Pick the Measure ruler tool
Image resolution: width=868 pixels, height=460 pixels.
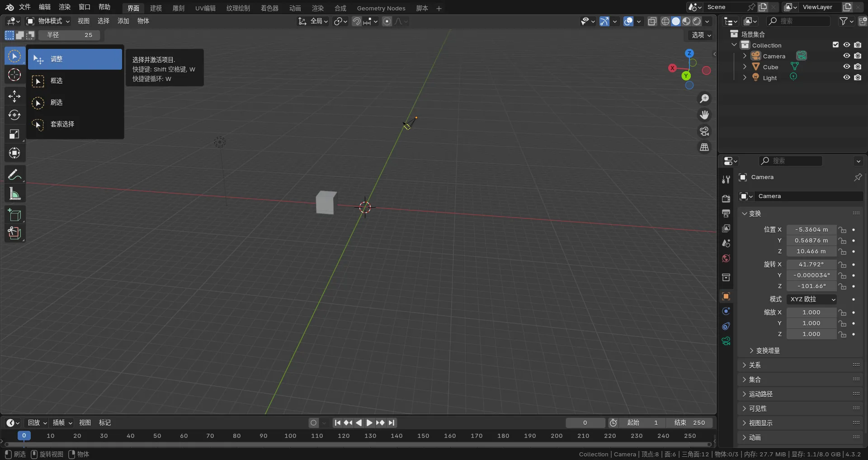[14, 194]
